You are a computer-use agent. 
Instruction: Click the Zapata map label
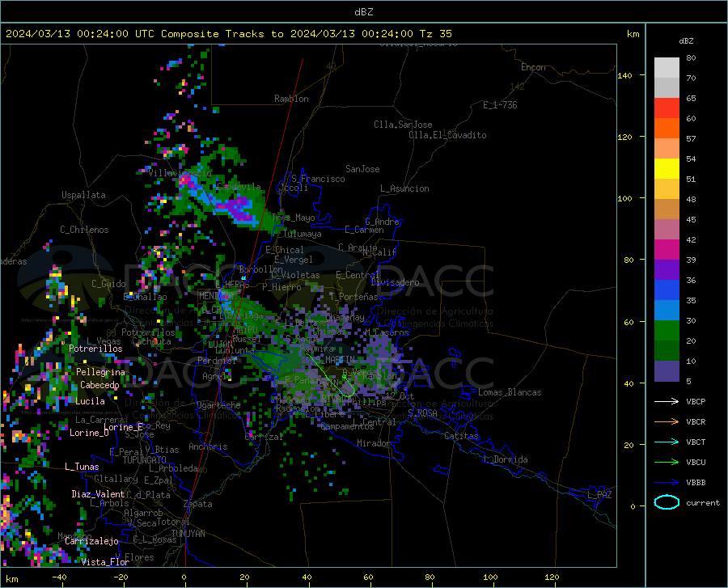pyautogui.click(x=198, y=504)
